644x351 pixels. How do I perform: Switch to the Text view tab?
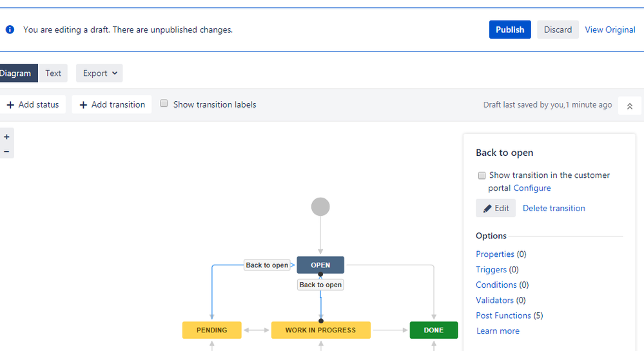(53, 73)
